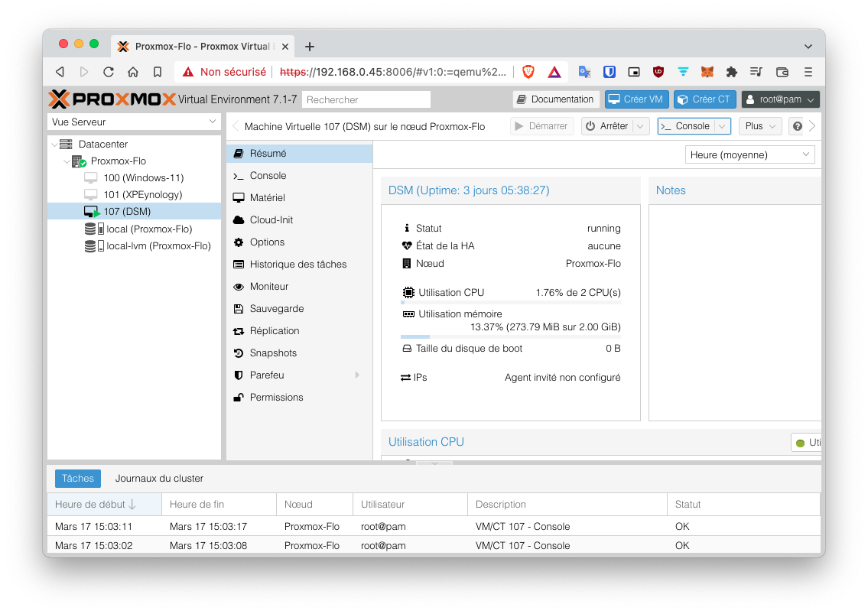Open the browser tab search chevron
868x614 pixels.
pyautogui.click(x=808, y=47)
